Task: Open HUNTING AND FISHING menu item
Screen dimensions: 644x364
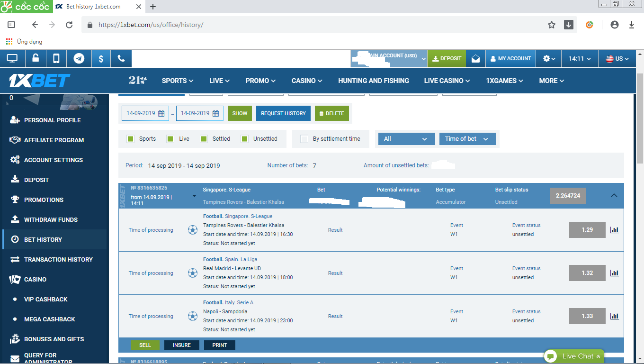Action: click(374, 81)
